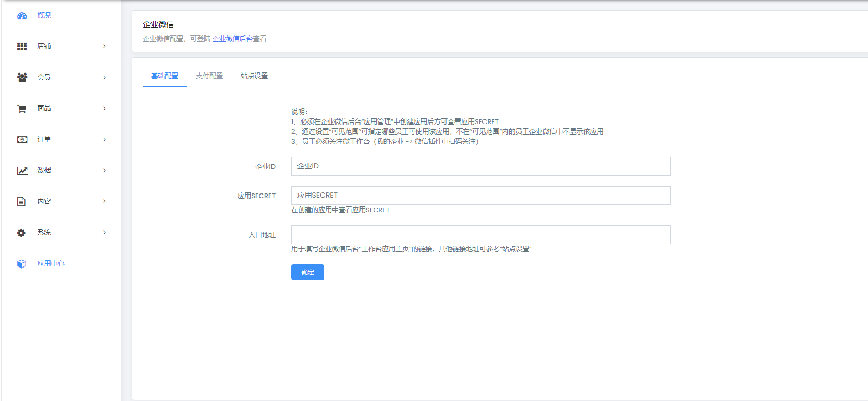Click instruction line starting 3、员工必须关注微工作台
Screen dimensions: 868x401
[385, 141]
